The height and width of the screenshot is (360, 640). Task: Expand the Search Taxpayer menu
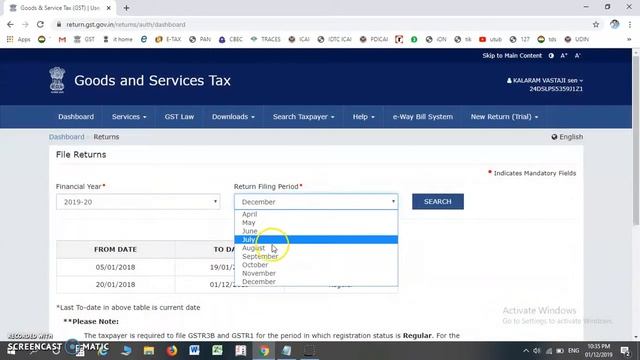304,117
